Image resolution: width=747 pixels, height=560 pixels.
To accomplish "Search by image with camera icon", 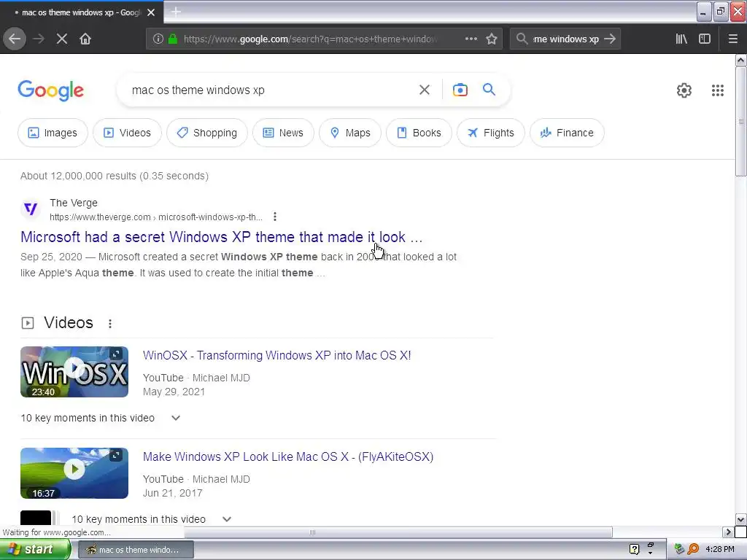I will 460,90.
